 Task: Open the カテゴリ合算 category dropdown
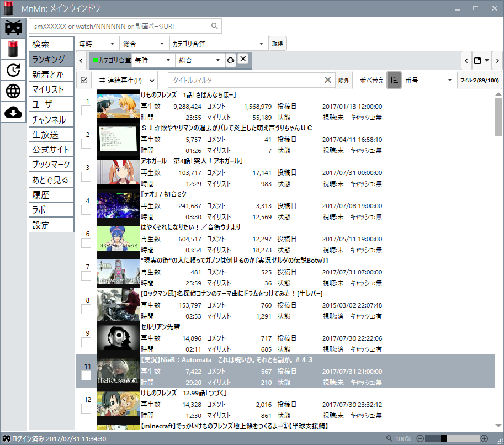tap(219, 44)
